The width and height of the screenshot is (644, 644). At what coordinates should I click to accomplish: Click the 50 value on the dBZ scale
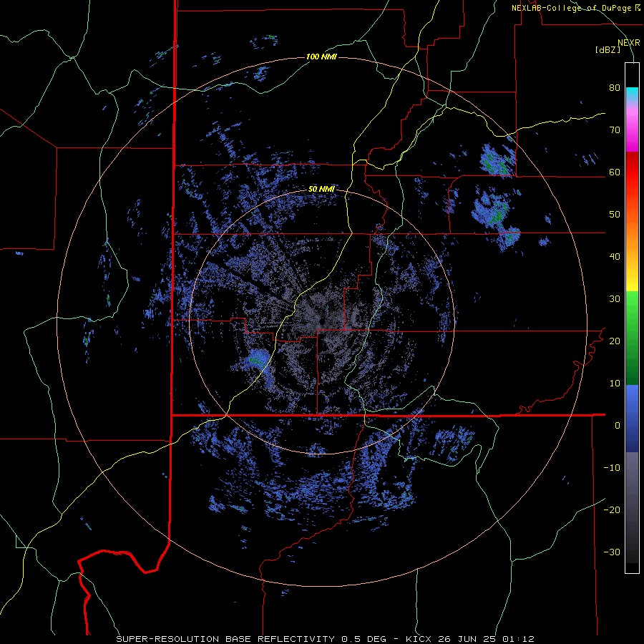point(615,215)
